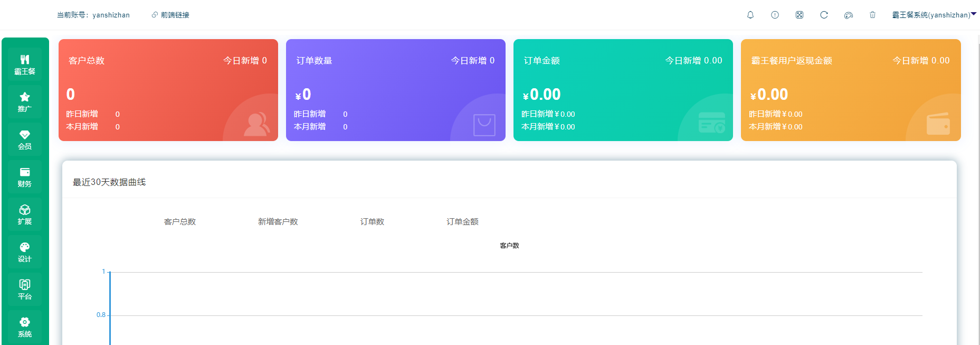Open the 前端链接 frontend link
The width and height of the screenshot is (980, 345).
[170, 15]
